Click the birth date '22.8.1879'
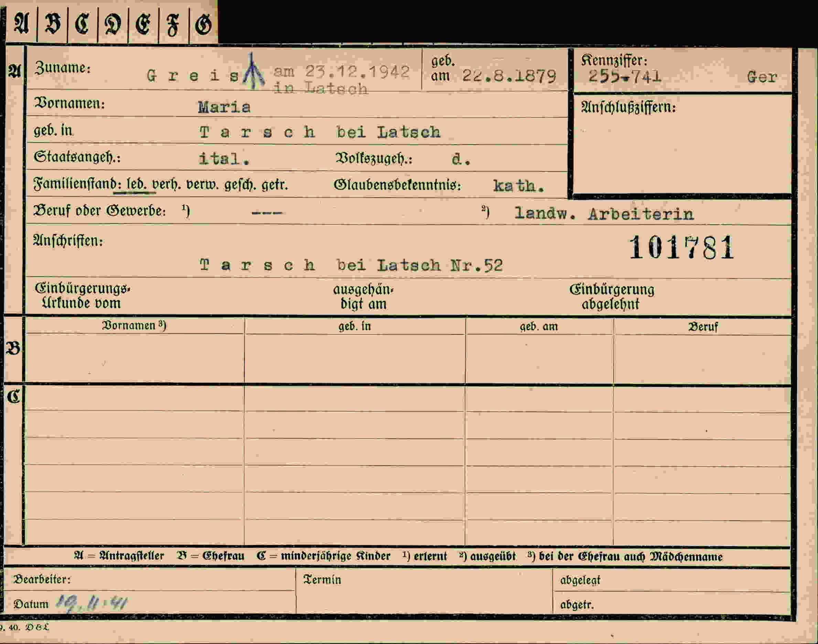 (x=509, y=76)
